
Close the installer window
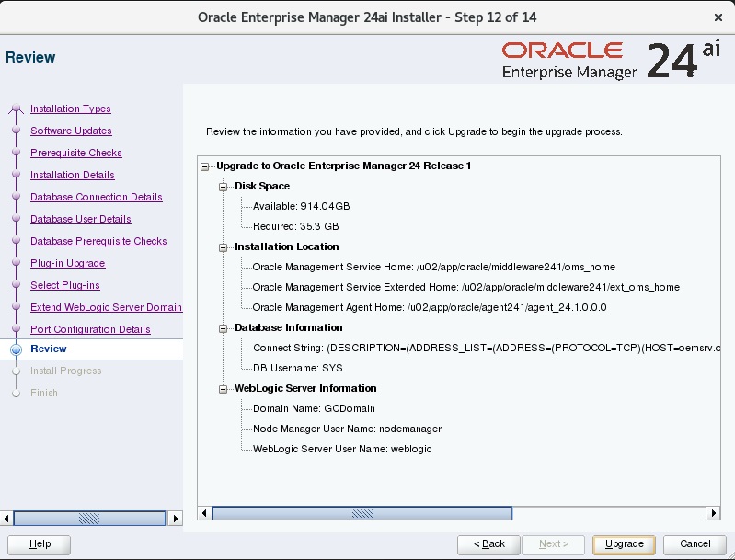(x=718, y=17)
